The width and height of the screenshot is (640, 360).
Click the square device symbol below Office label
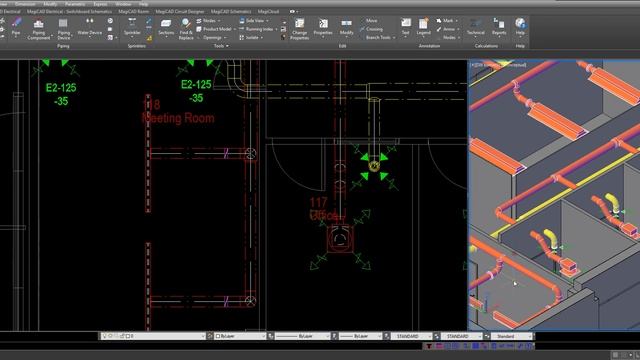pos(339,239)
